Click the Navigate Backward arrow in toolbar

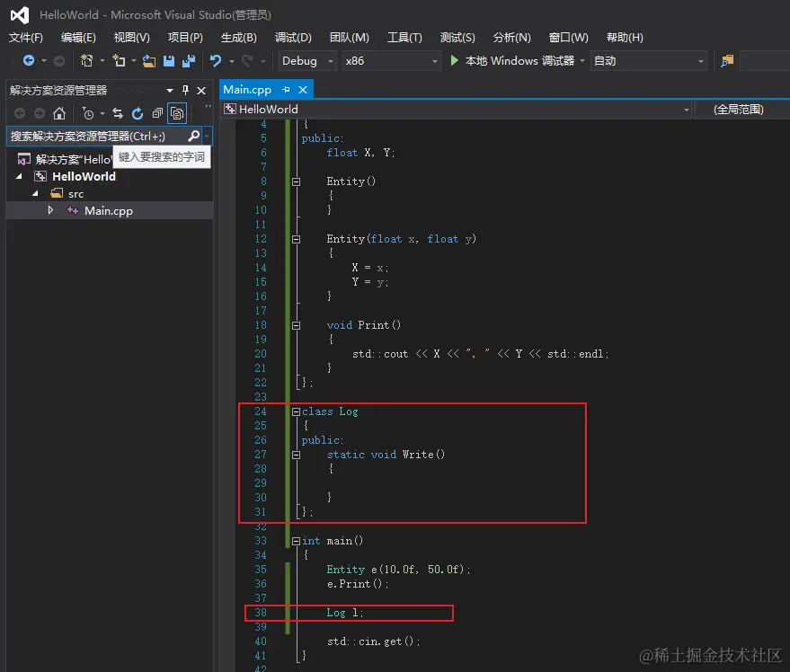(29, 61)
